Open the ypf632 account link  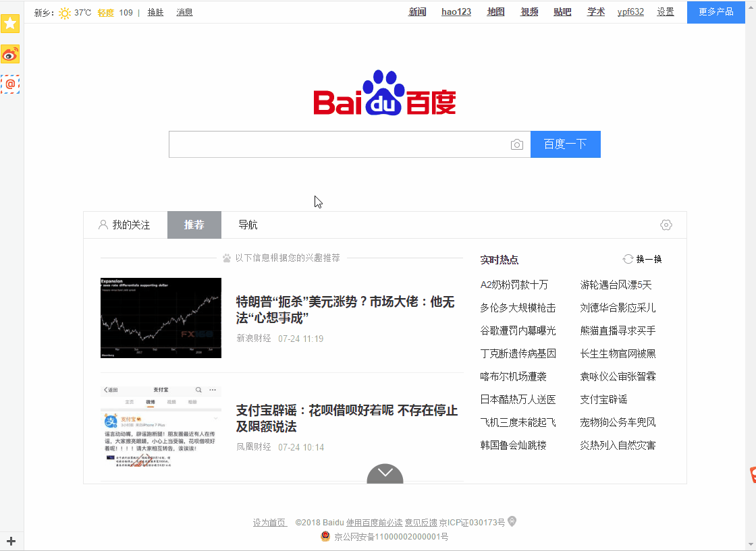point(630,12)
